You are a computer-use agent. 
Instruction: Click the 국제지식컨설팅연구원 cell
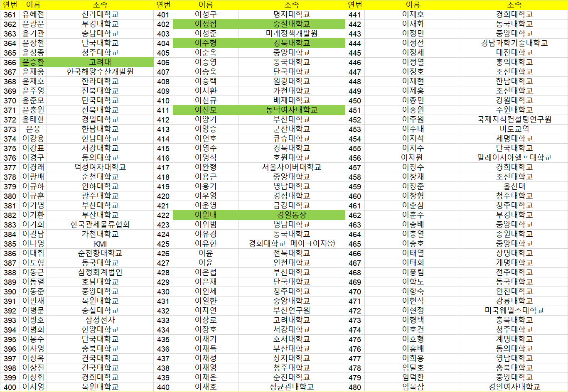514,120
